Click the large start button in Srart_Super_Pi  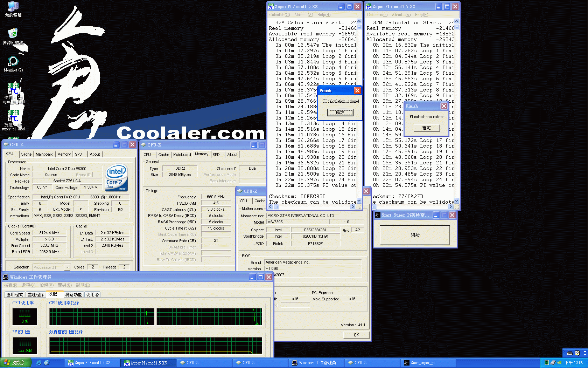click(415, 235)
